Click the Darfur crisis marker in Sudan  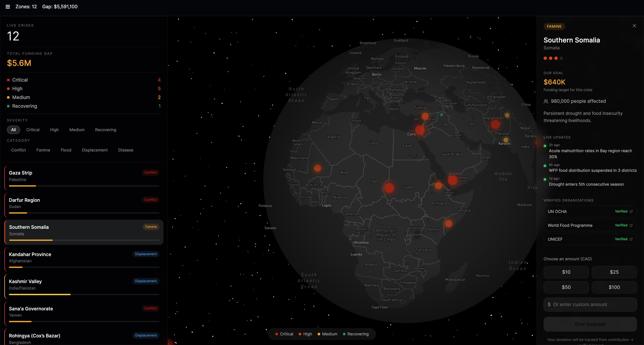(389, 188)
